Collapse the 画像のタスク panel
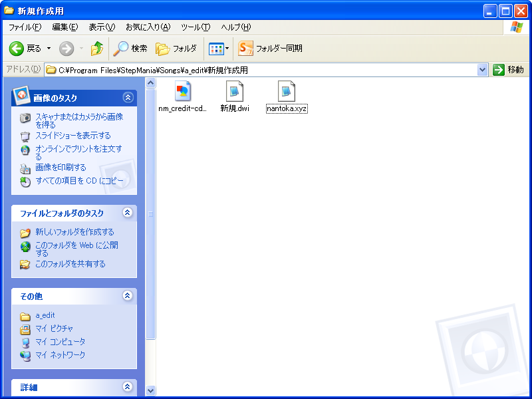Viewport: 532px width, 399px height. [128, 98]
